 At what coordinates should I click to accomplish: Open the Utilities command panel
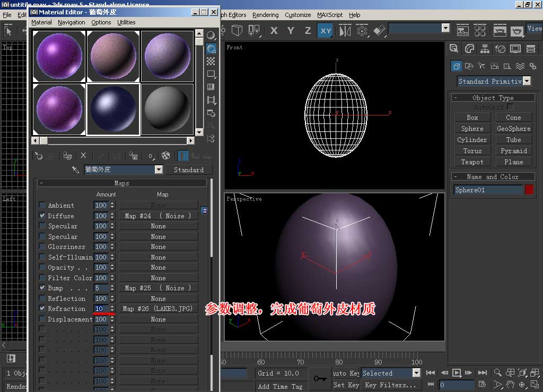[531, 49]
